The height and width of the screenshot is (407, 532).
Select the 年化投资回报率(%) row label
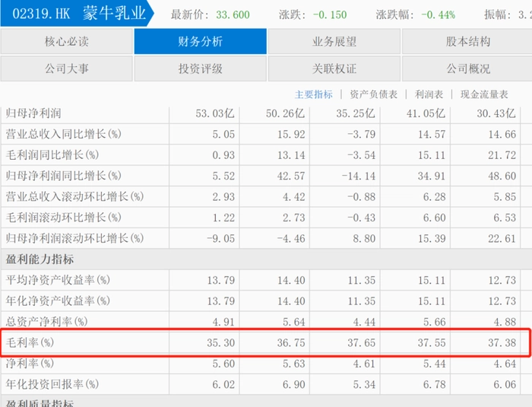53,384
